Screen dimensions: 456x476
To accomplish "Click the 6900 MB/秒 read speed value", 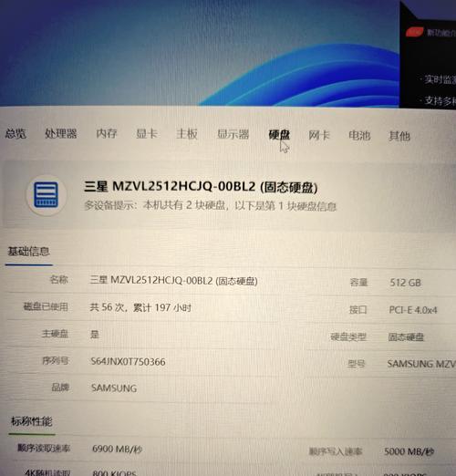I will [117, 449].
